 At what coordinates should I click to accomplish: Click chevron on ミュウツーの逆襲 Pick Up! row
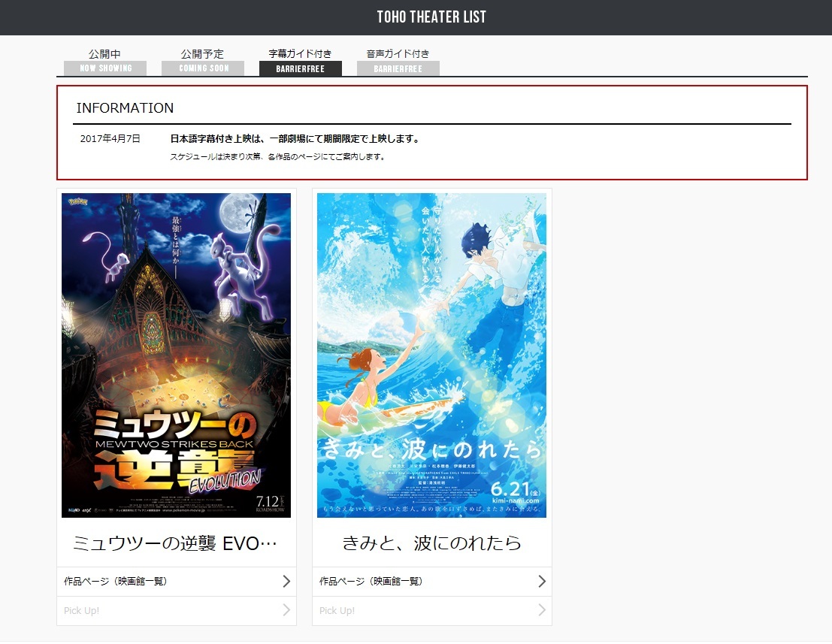click(x=286, y=610)
